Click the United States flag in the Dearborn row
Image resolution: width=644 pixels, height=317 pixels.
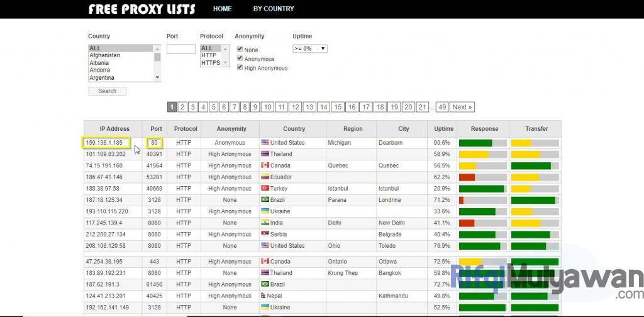pos(265,143)
